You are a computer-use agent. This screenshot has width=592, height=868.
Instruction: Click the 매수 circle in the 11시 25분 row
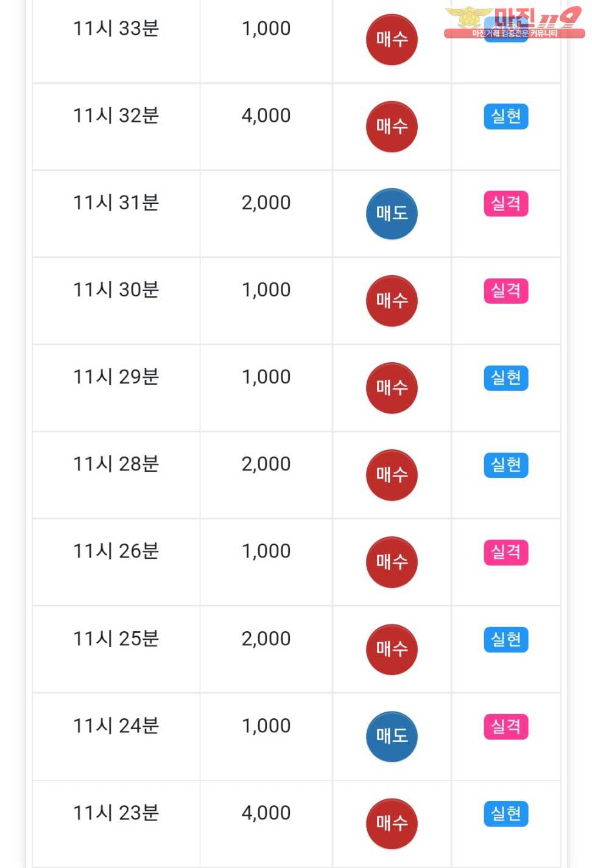click(392, 649)
